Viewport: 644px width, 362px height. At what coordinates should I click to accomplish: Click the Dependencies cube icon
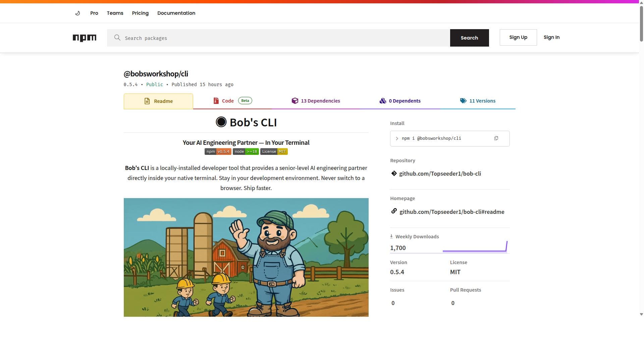point(295,101)
